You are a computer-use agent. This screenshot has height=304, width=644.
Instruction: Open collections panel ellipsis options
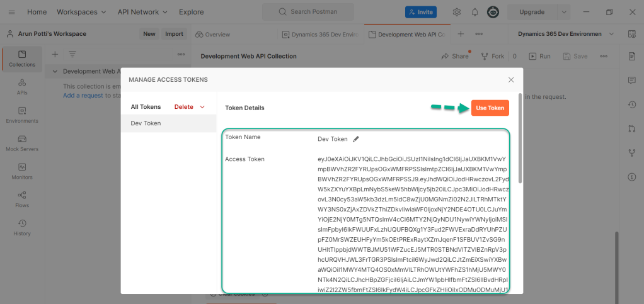[181, 54]
